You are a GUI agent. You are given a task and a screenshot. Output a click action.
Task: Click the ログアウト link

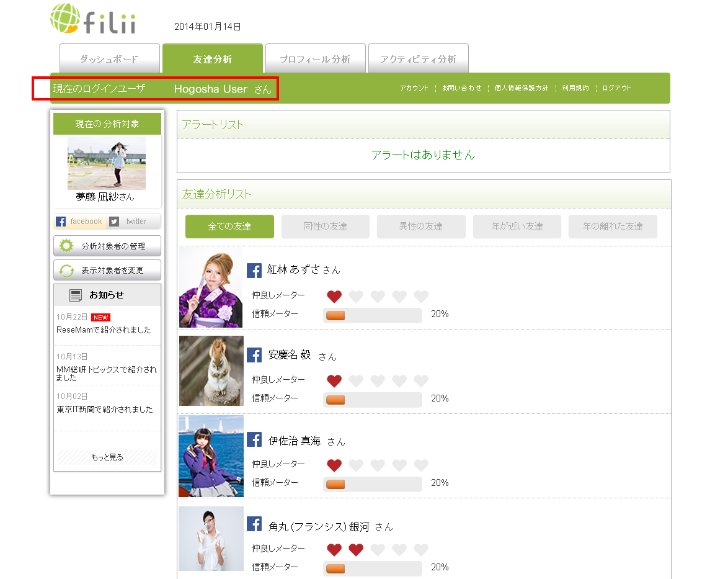(616, 88)
